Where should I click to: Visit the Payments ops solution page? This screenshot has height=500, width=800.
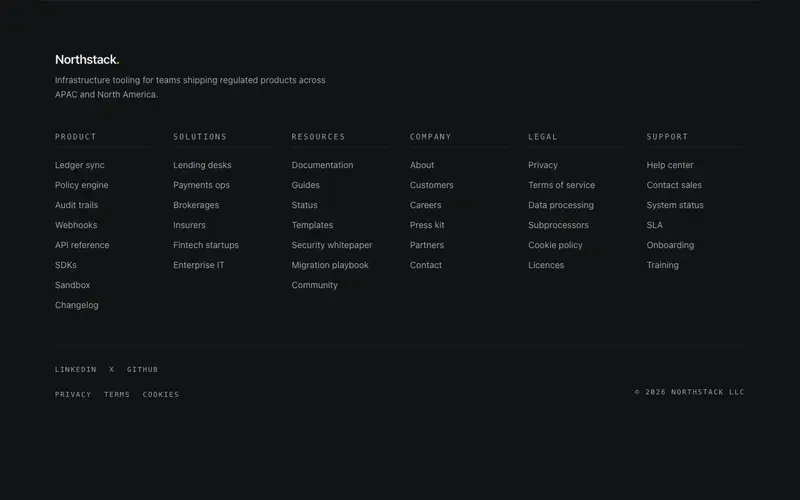[202, 185]
